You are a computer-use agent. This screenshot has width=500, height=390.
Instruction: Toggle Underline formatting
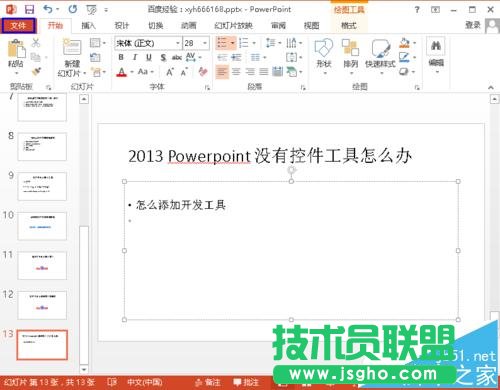tap(149, 57)
